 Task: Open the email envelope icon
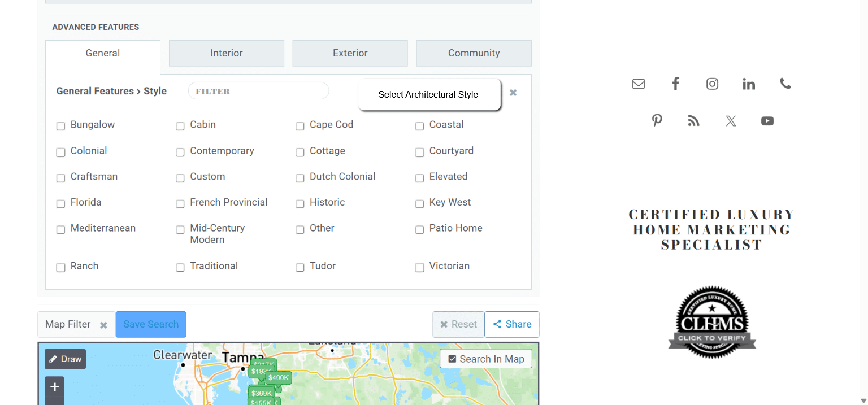coord(639,84)
